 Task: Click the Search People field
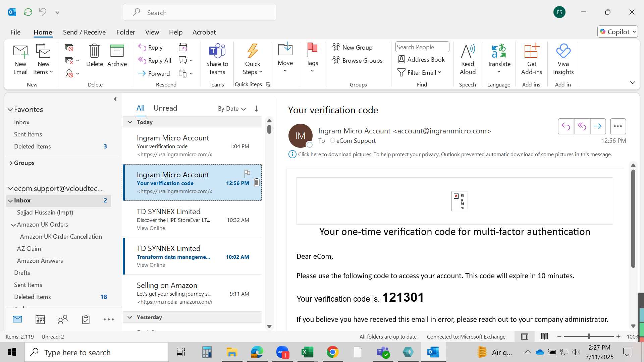click(x=422, y=47)
